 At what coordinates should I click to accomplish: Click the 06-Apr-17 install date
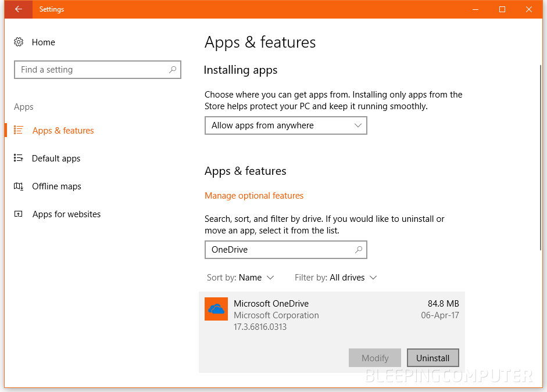tap(440, 315)
